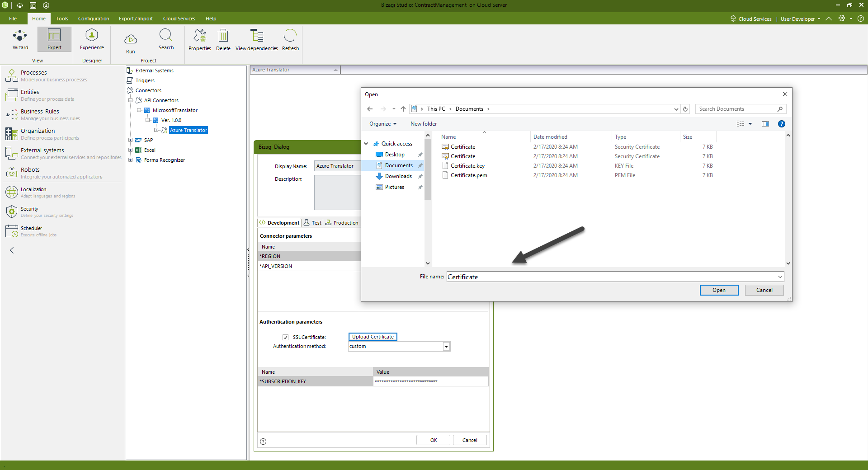868x470 pixels.
Task: Open the Search tool
Action: click(x=166, y=39)
